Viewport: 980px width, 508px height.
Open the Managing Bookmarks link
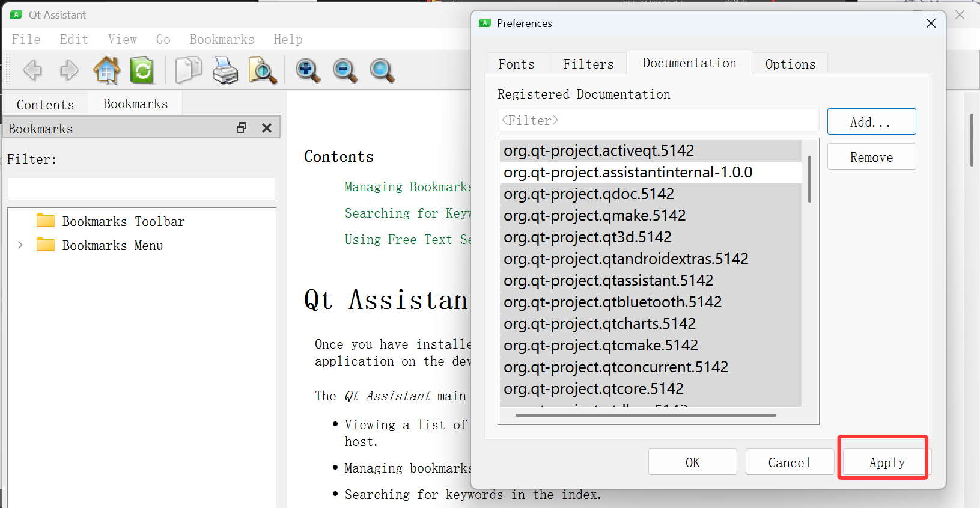coord(407,186)
